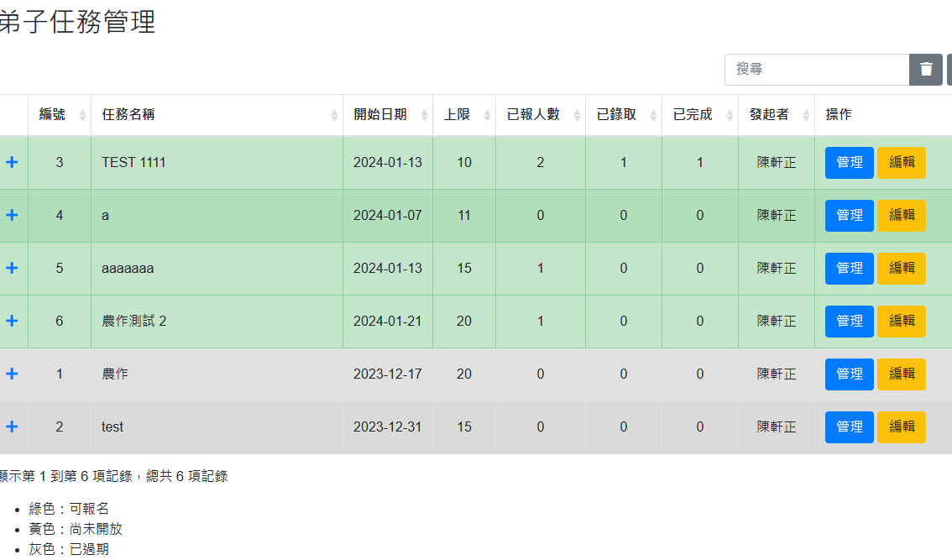
Task: Sort table by 開始日期 column
Action: point(387,115)
